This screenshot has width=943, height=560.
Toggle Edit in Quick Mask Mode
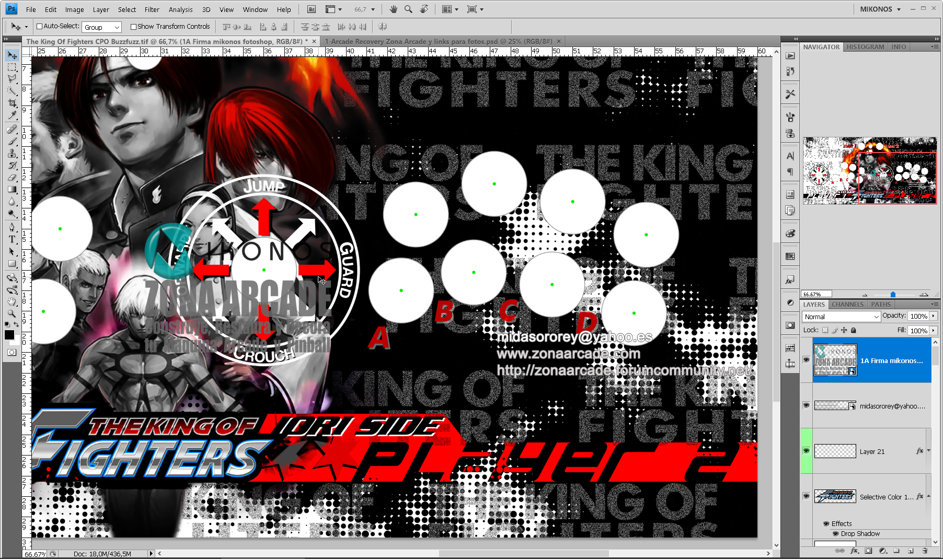12,353
